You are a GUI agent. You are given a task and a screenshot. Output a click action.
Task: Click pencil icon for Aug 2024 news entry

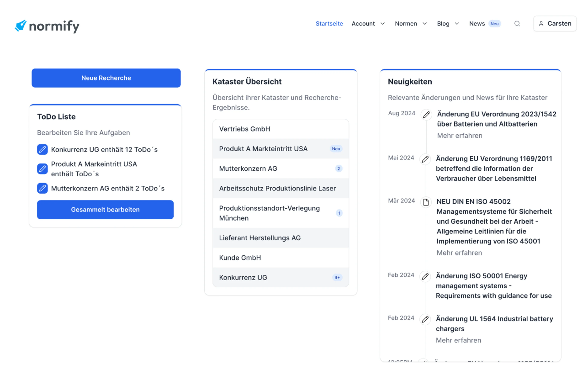[x=426, y=115]
